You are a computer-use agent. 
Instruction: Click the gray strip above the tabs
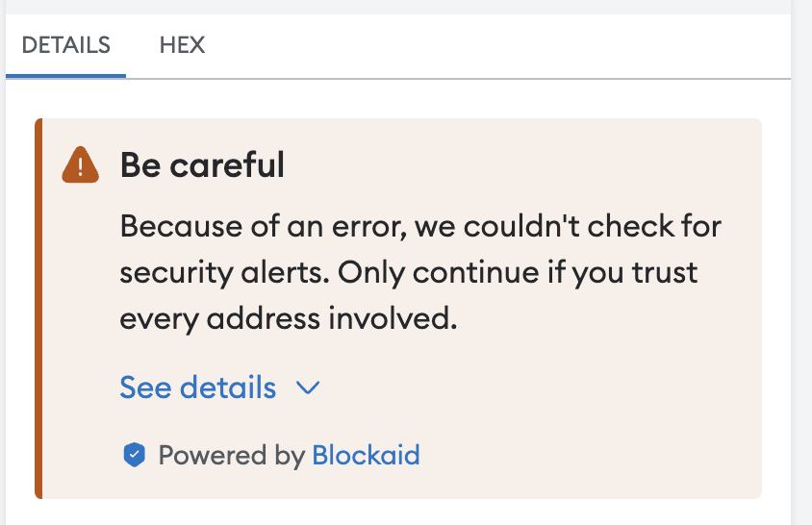(x=398, y=7)
